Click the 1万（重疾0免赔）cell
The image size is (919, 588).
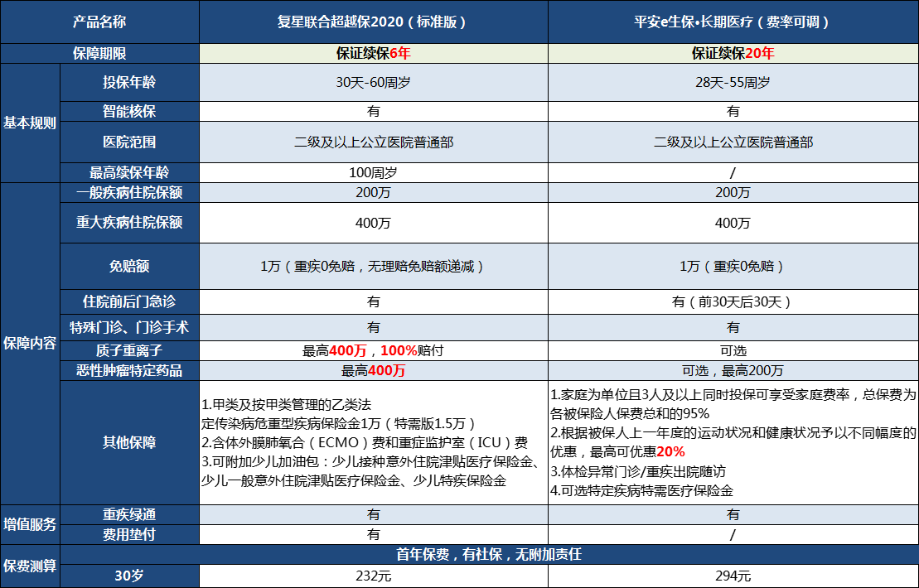733,266
